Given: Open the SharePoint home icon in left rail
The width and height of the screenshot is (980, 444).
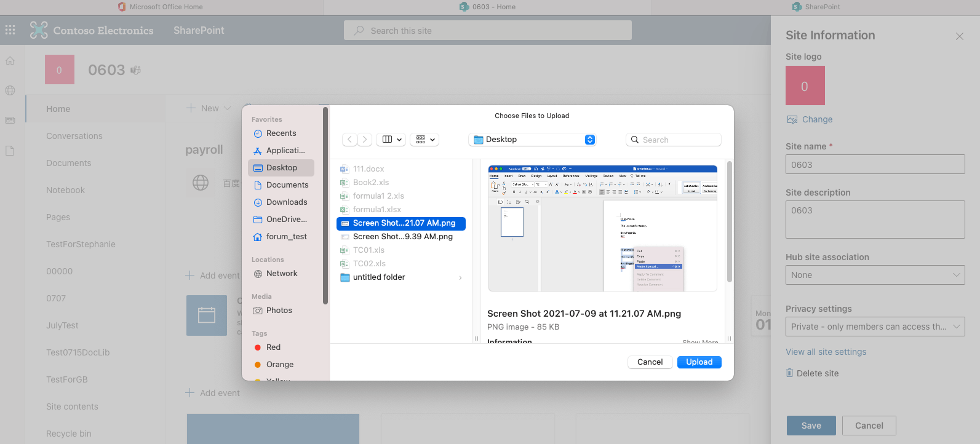Looking at the screenshot, I should (10, 61).
